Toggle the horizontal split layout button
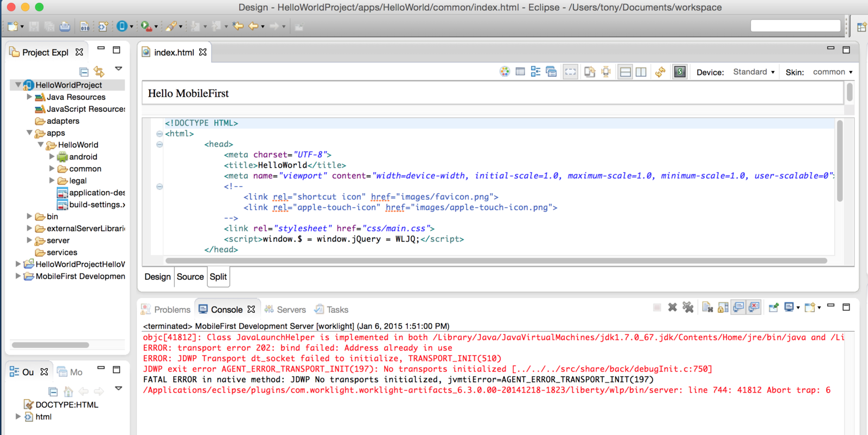The height and width of the screenshot is (435, 868). (x=625, y=72)
